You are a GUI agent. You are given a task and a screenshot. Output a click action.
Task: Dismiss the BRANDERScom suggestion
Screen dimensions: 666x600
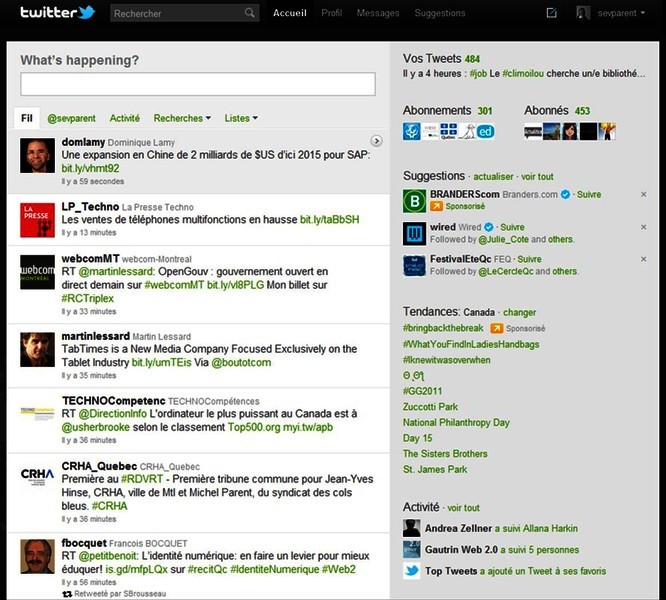(x=643, y=194)
